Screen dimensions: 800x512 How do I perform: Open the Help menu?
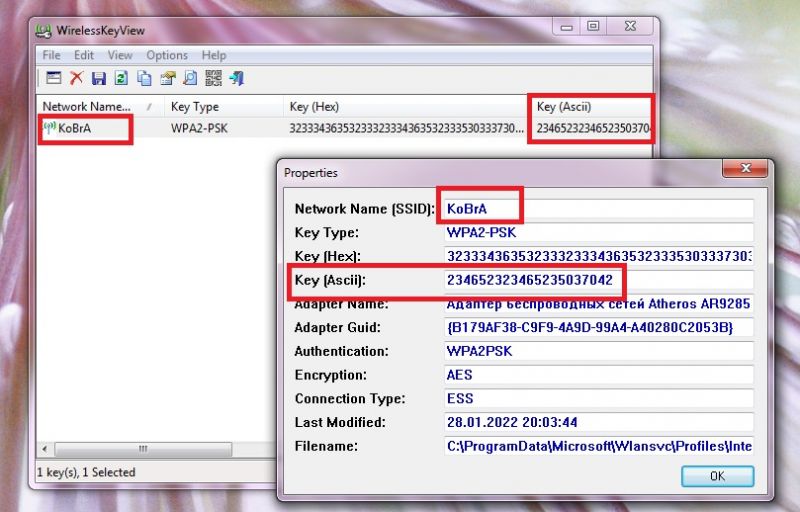point(214,55)
